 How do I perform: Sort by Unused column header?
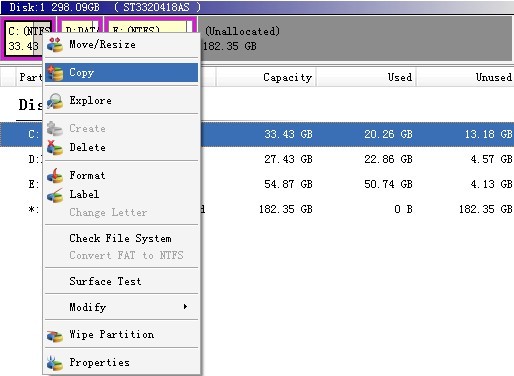pos(465,77)
